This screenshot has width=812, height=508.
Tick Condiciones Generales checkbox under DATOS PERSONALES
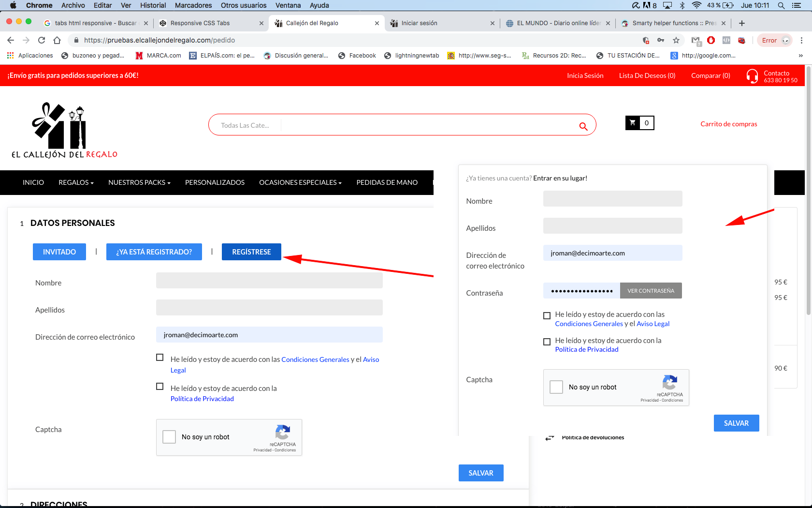[160, 358]
